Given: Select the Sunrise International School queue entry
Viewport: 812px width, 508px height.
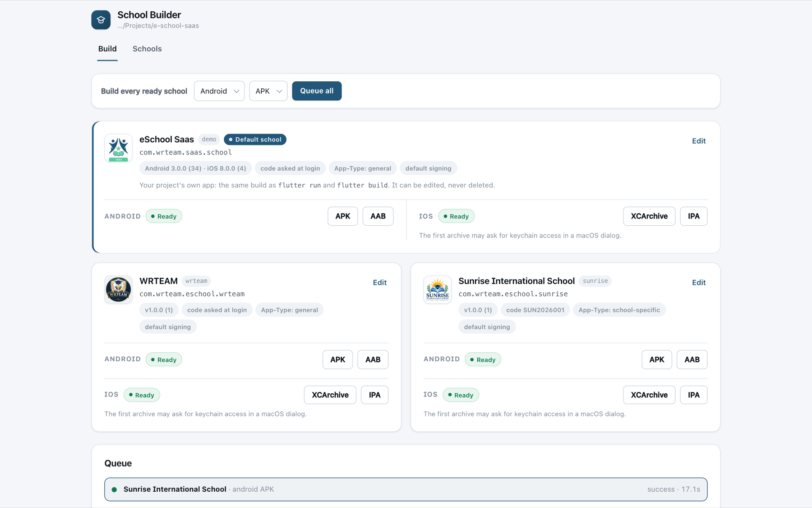Looking at the screenshot, I should pyautogui.click(x=406, y=489).
